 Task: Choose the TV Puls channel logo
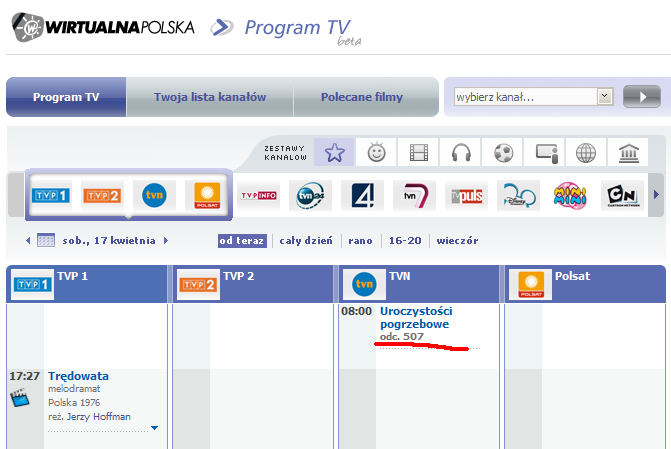[466, 196]
